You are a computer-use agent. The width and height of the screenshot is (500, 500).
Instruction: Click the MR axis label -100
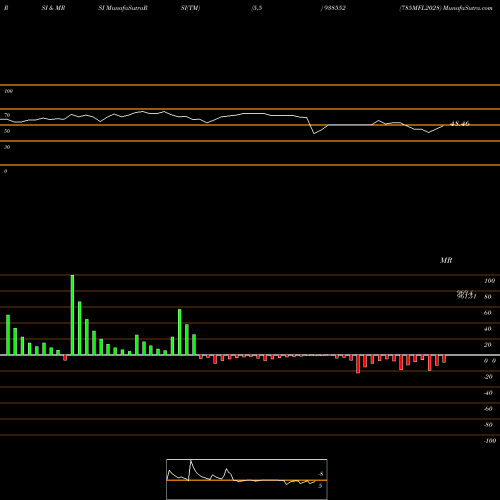(x=490, y=441)
